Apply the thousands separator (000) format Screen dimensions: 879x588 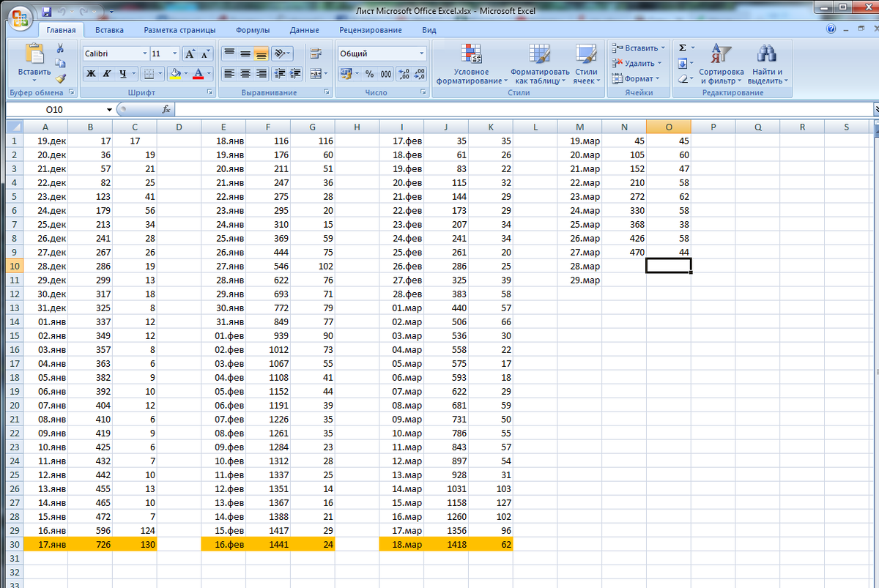point(385,73)
